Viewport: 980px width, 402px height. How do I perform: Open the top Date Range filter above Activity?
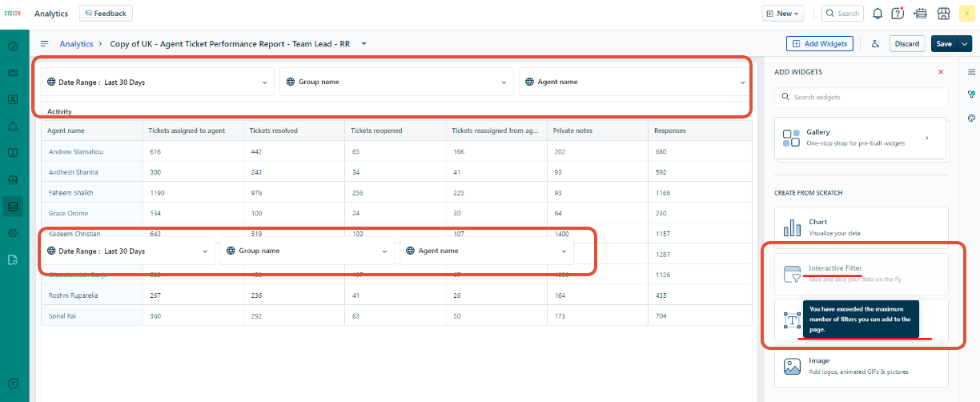(158, 82)
